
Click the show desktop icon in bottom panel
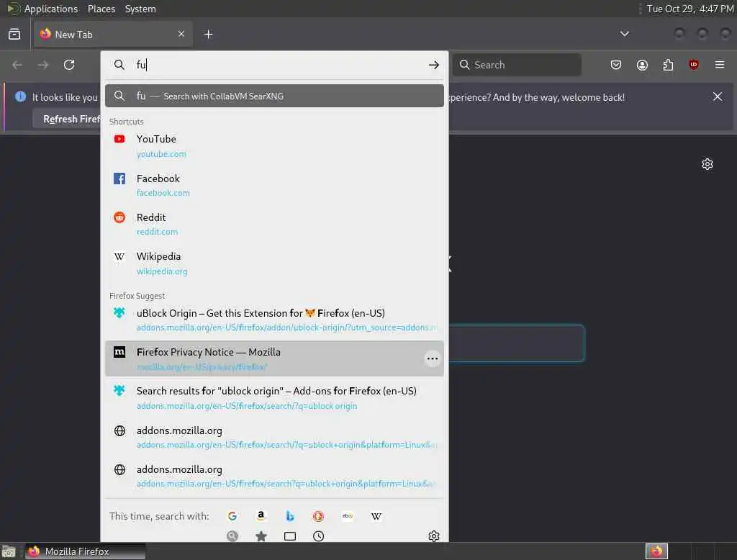(x=9, y=551)
